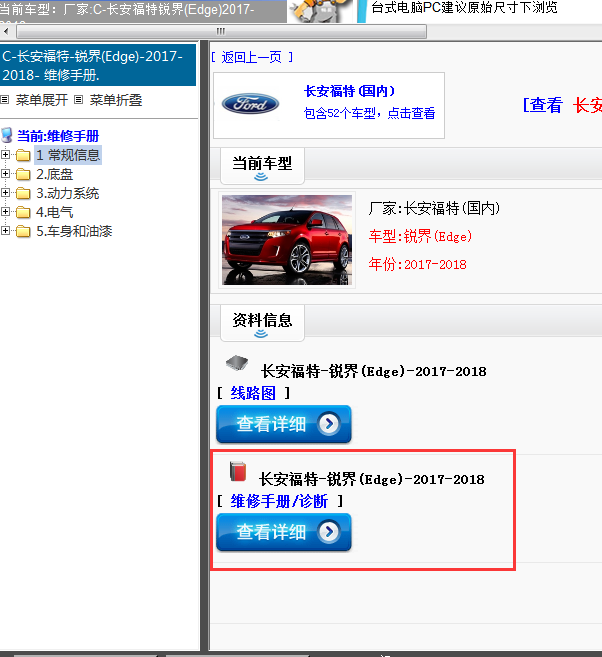Click the vertical splitter between the panels

point(204,345)
